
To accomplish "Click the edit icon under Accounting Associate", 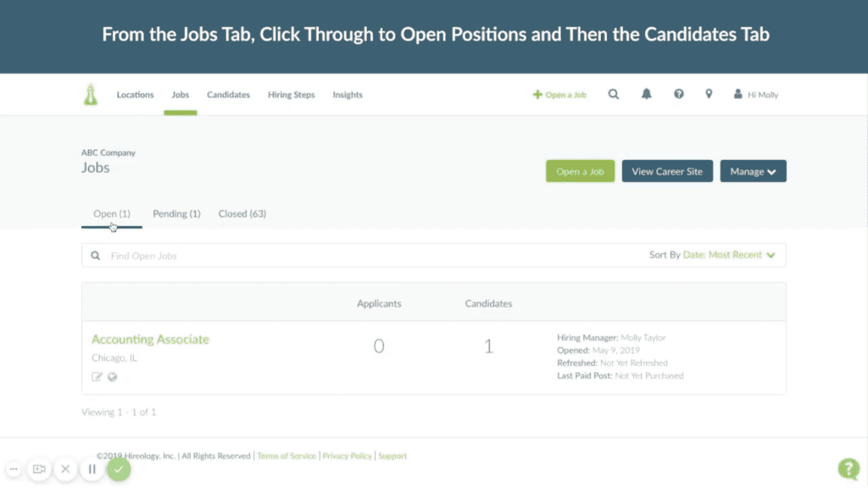I will coord(97,377).
